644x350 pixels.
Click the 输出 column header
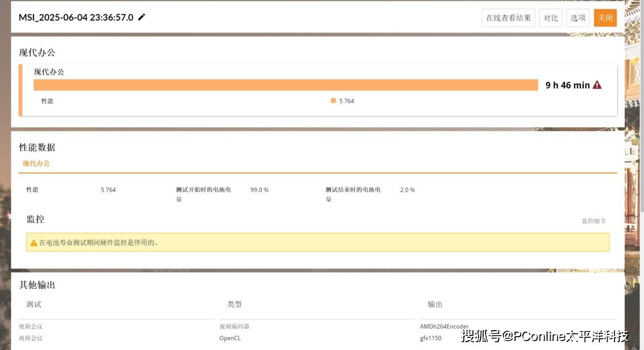(435, 304)
